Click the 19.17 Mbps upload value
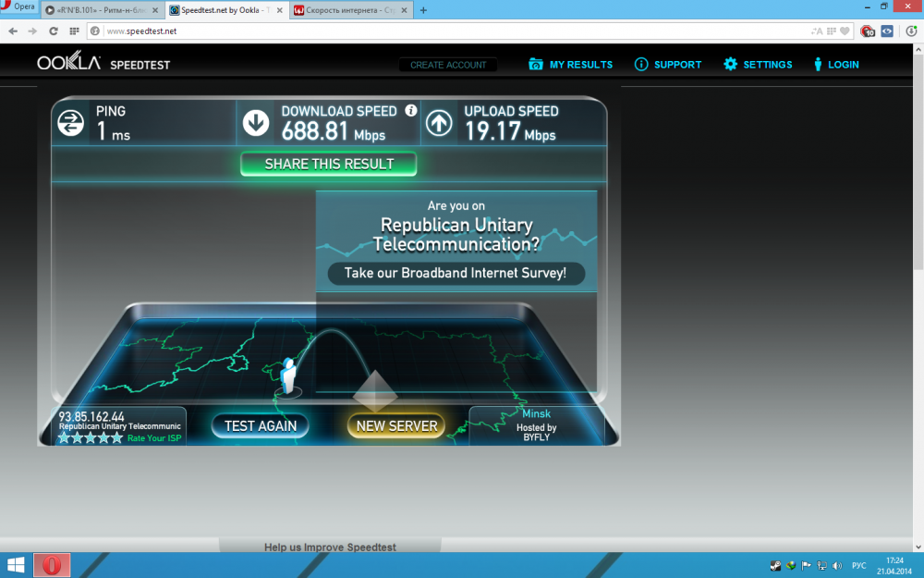 [x=510, y=131]
